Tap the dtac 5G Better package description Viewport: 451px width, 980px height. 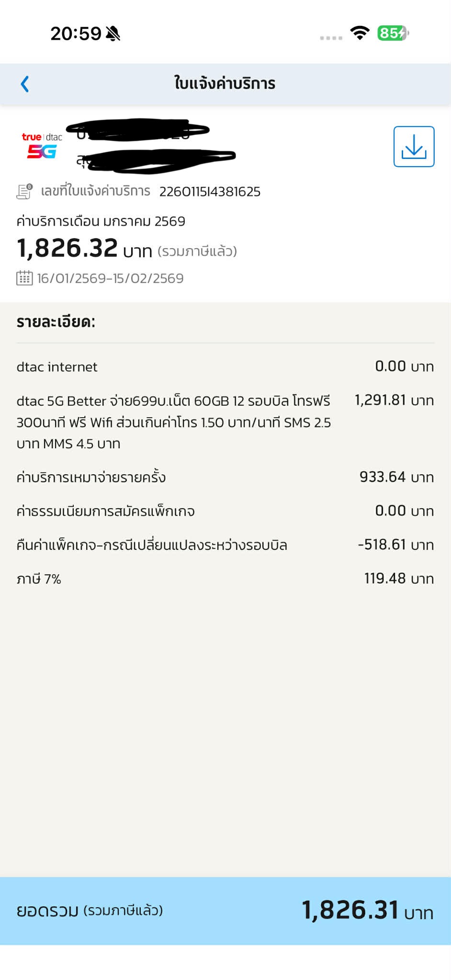point(173,422)
